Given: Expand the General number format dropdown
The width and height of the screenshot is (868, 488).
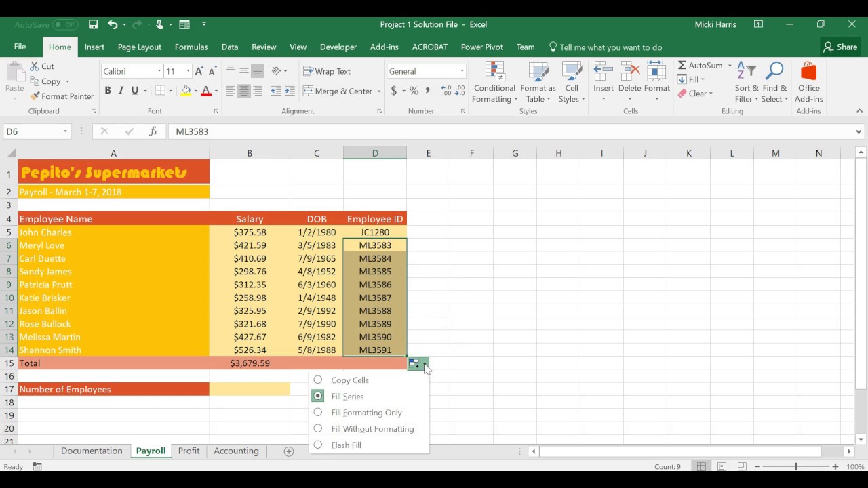Looking at the screenshot, I should click(x=462, y=71).
